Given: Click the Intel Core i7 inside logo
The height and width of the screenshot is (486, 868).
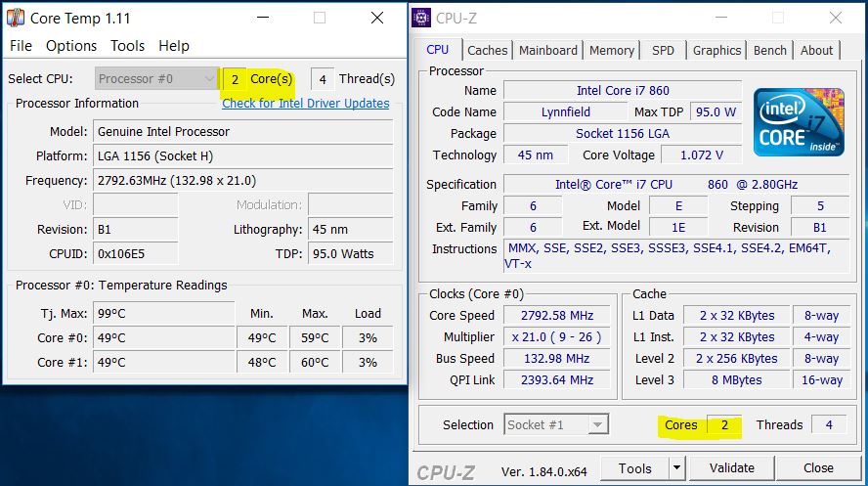Looking at the screenshot, I should tap(799, 122).
